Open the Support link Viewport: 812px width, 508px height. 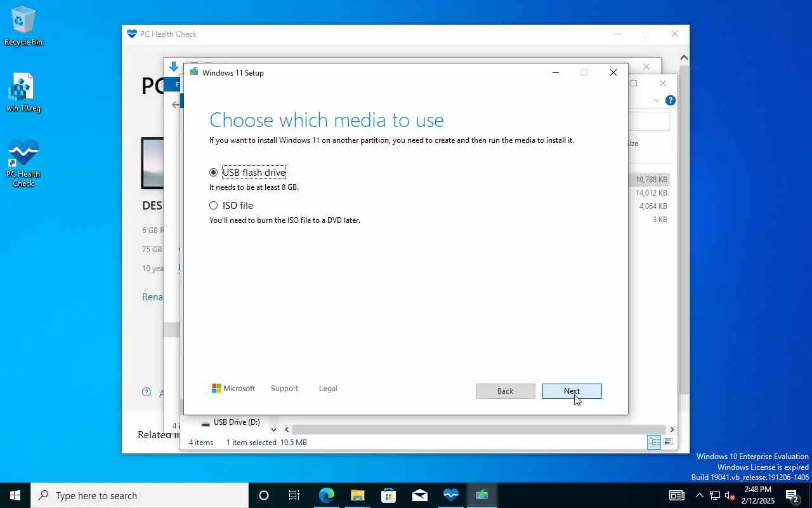[284, 389]
